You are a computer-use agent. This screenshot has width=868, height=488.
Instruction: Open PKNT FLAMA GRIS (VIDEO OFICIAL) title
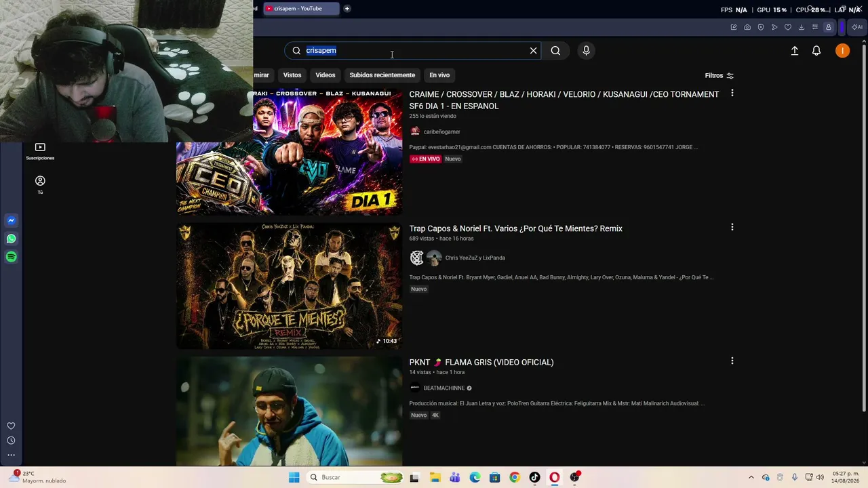pyautogui.click(x=481, y=363)
